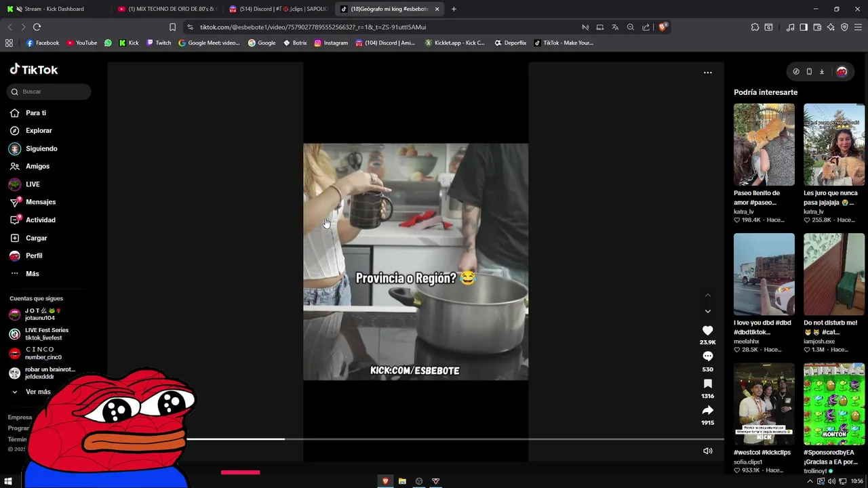Open Twitch bookmark
The height and width of the screenshot is (488, 868).
click(x=159, y=43)
